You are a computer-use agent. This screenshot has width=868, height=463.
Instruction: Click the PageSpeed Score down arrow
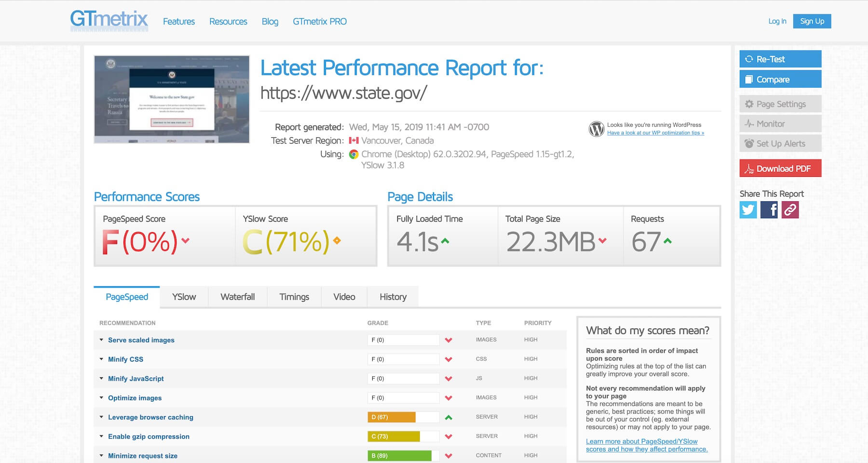tap(186, 240)
